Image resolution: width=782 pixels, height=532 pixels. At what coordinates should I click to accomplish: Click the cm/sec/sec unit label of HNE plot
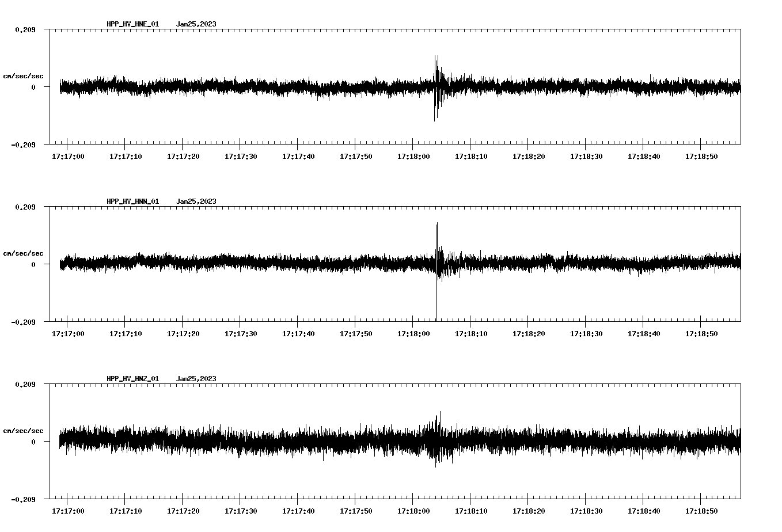click(23, 76)
